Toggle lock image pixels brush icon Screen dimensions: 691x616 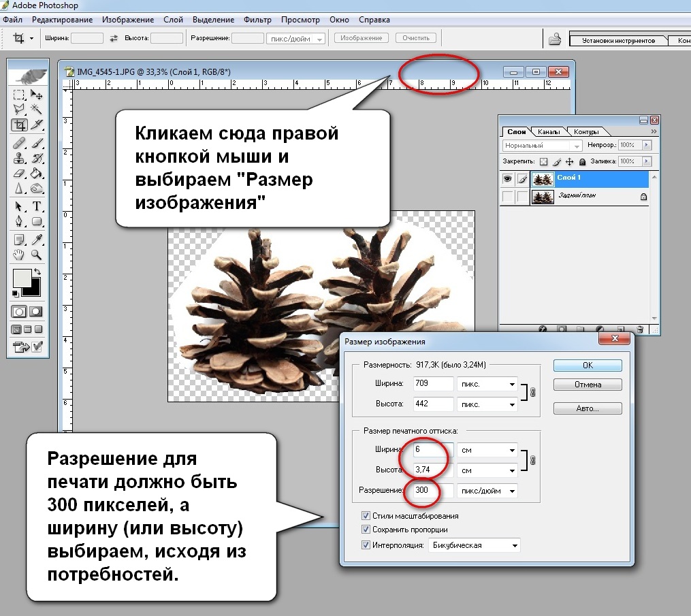click(x=557, y=162)
